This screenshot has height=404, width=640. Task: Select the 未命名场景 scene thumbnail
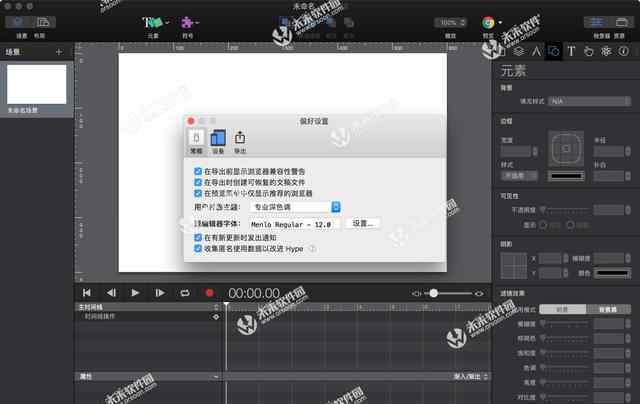(x=37, y=84)
